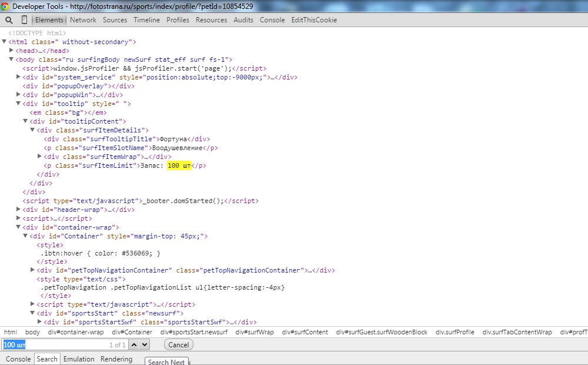Screen dimensions: 588x365
Task: Expand the head node
Action: click(11, 50)
